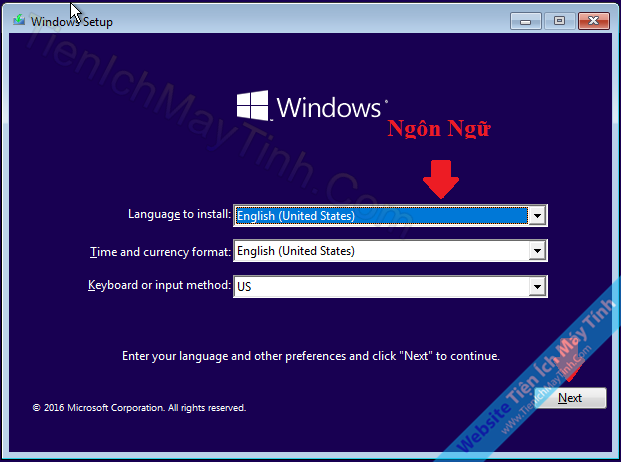Maximize the Windows Setup window
Screen dimensions: 621x462
[559, 21]
